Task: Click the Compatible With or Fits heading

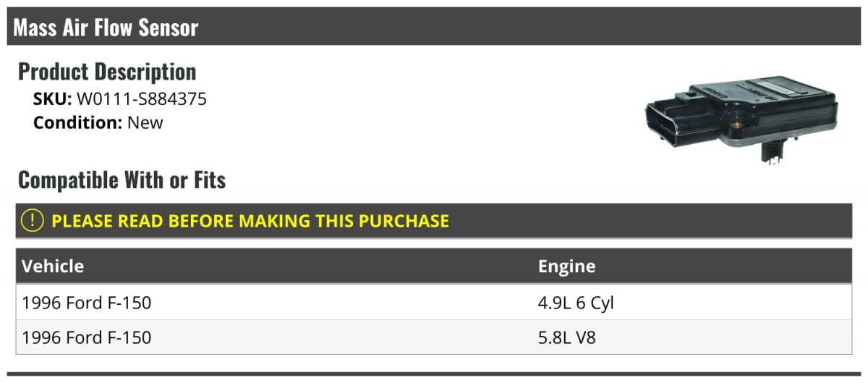Action: click(x=122, y=180)
